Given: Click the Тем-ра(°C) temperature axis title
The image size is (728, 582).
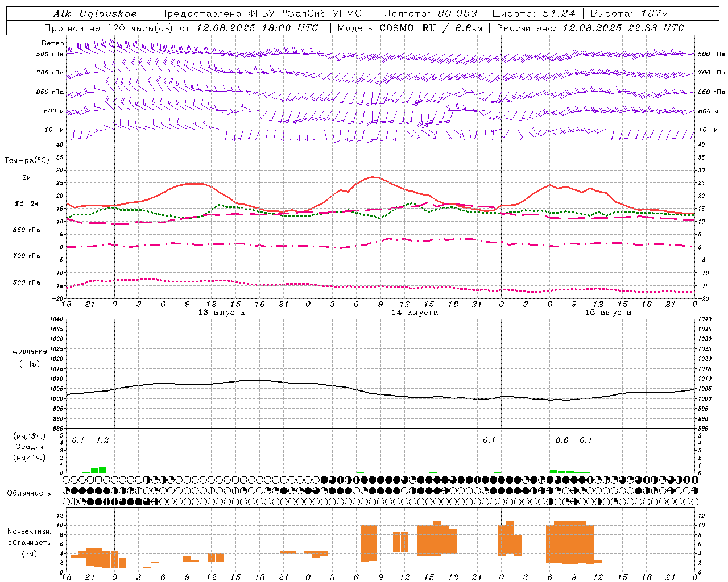Looking at the screenshot, I should pos(27,160).
